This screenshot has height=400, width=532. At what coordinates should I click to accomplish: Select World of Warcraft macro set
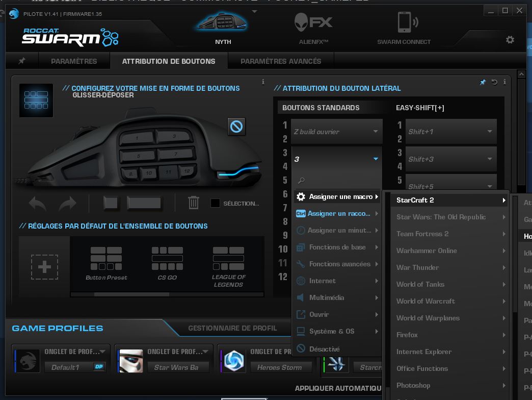449,301
